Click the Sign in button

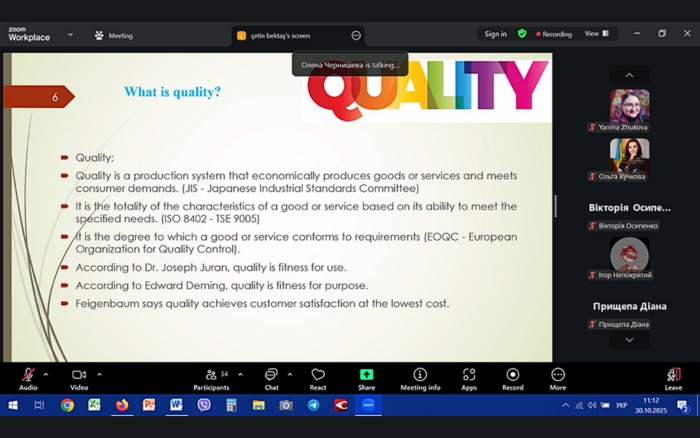pyautogui.click(x=495, y=34)
